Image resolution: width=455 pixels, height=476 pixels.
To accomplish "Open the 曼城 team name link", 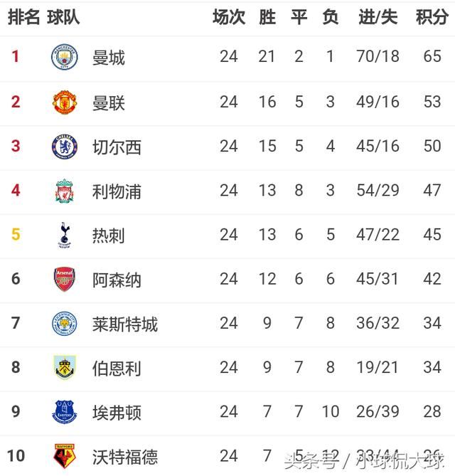I will point(109,57).
